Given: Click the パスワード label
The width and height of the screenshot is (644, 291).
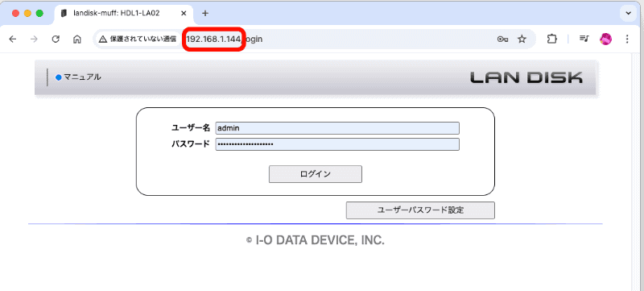Looking at the screenshot, I should [191, 144].
